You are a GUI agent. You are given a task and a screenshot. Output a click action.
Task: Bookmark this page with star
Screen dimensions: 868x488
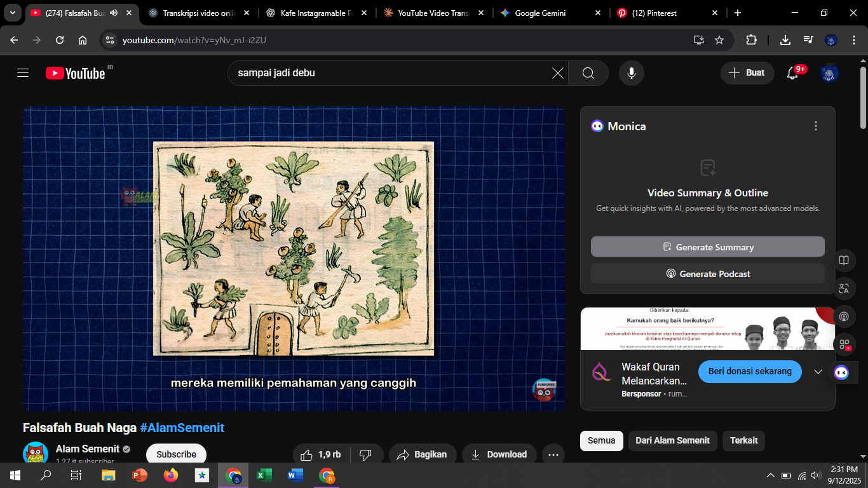719,40
